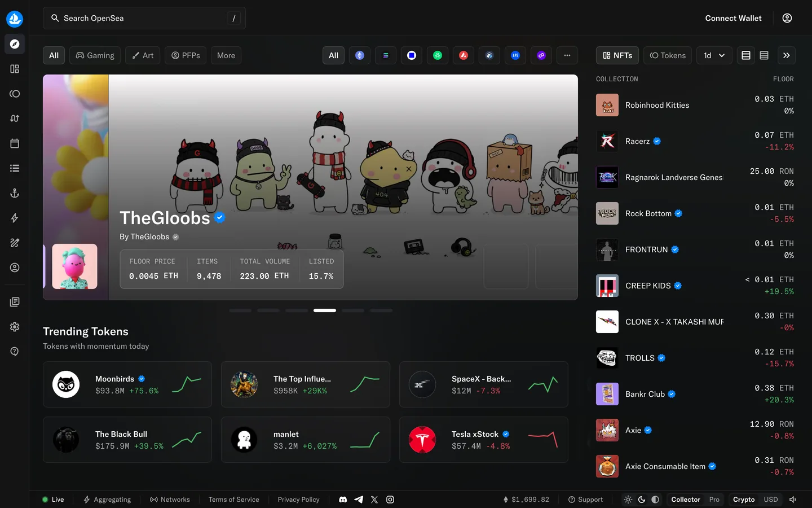The image size is (812, 508).
Task: Open the calendar drops icon in sidebar
Action: coord(15,143)
